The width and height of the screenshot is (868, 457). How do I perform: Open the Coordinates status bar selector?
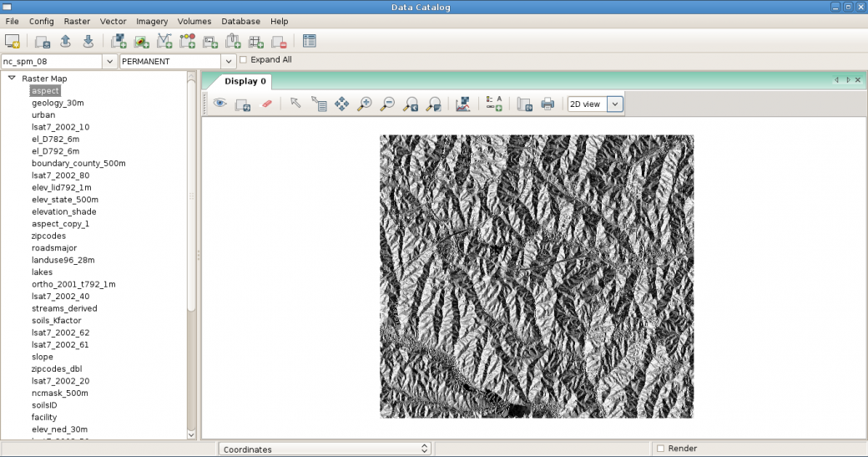325,449
